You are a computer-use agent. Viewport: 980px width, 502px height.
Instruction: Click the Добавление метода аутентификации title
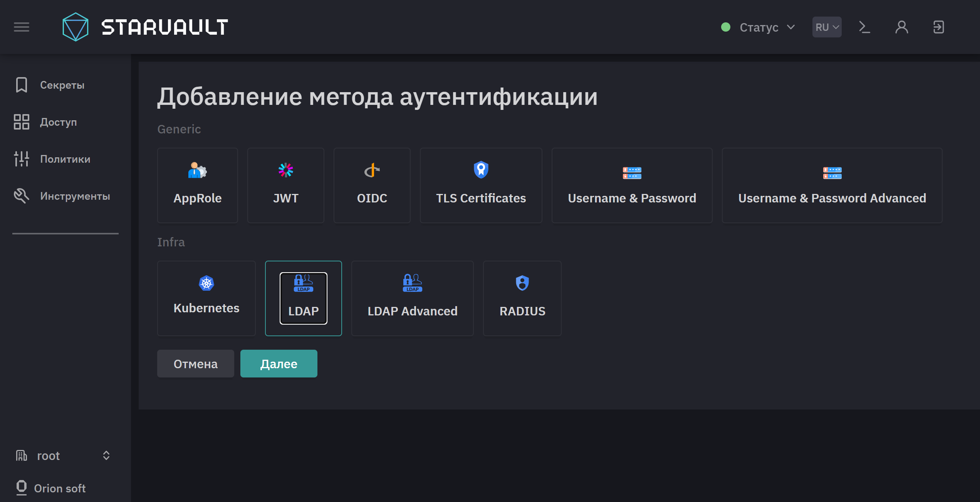click(378, 96)
